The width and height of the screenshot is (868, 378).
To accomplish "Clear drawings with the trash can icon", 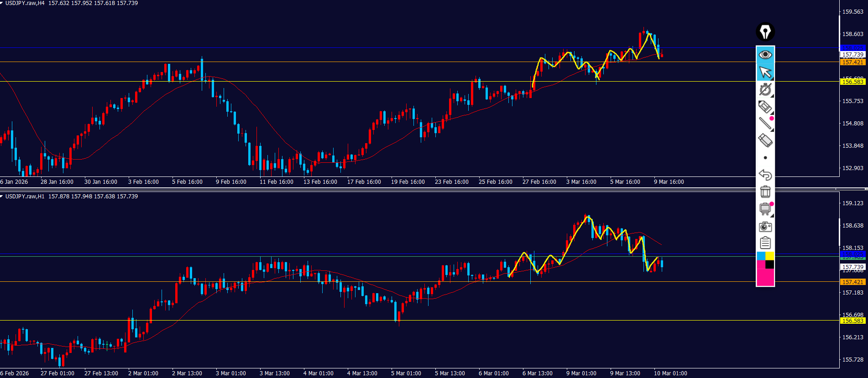I will tap(765, 192).
